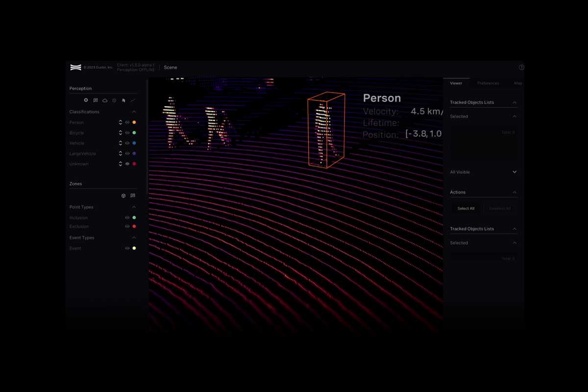Click the green Bicycle color swatch
The height and width of the screenshot is (392, 588).
134,133
